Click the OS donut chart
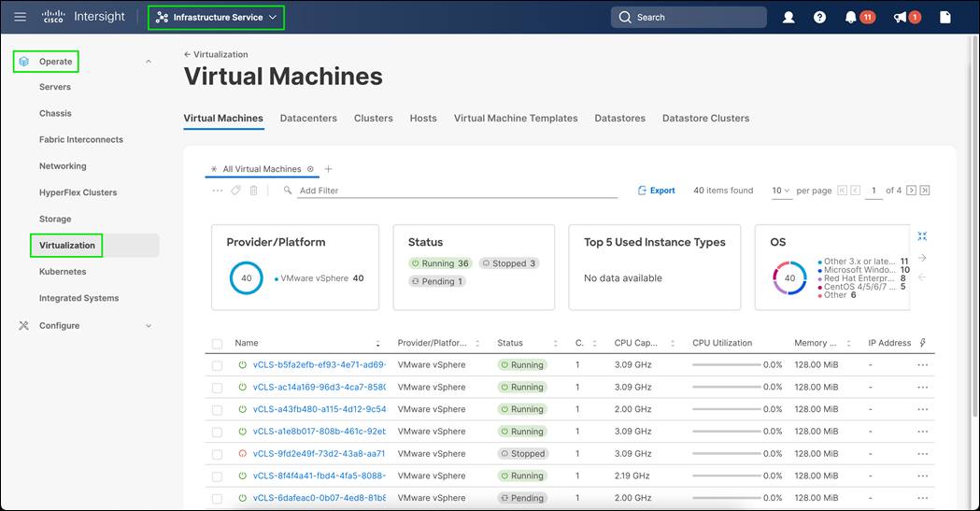 point(790,278)
